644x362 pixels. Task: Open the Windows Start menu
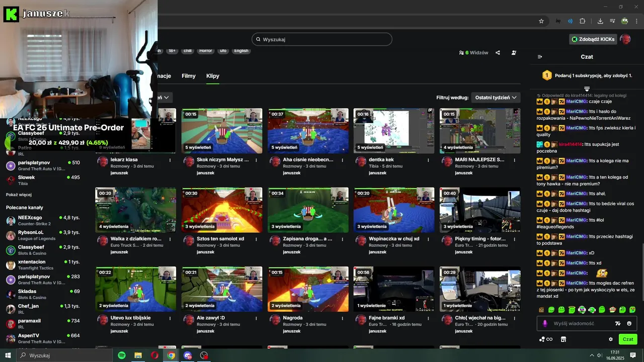pyautogui.click(x=8, y=355)
